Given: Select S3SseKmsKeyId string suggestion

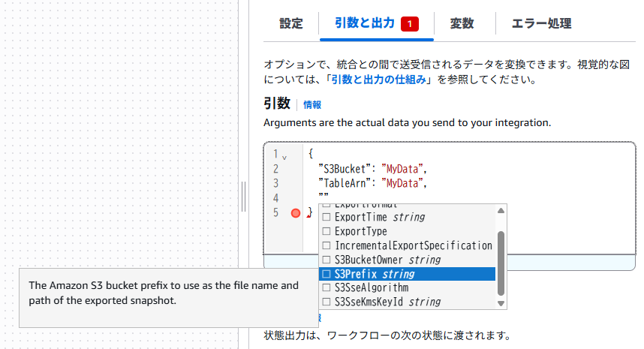Looking at the screenshot, I should [x=407, y=302].
